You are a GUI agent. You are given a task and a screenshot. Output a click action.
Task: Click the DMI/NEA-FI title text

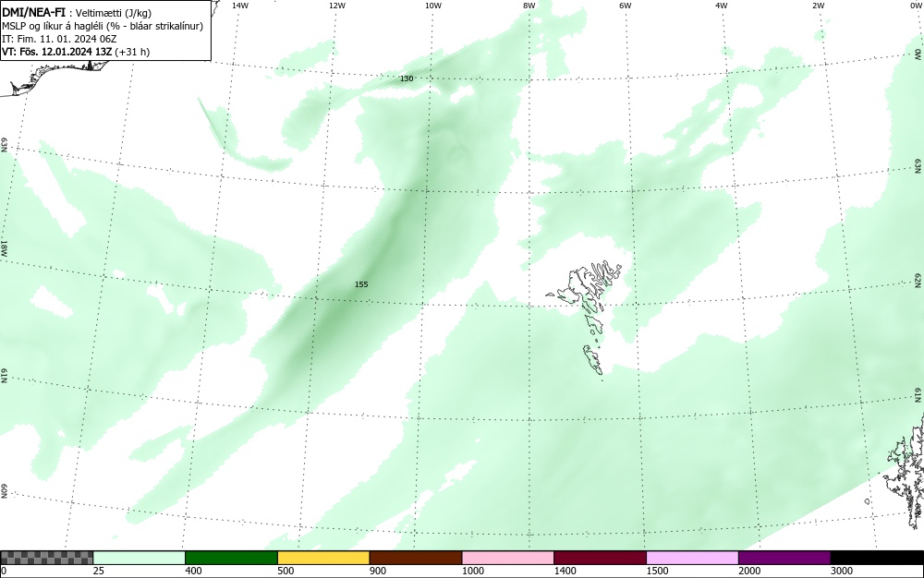click(33, 13)
